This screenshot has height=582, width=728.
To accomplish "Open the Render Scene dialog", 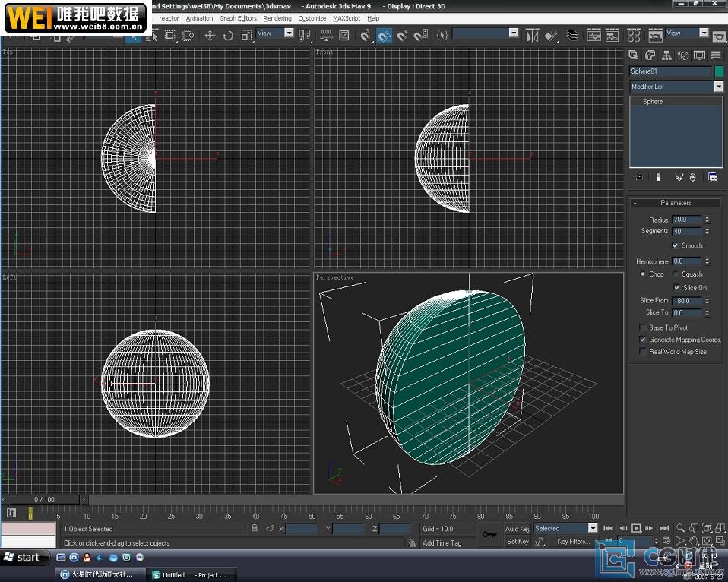I will coord(655,36).
